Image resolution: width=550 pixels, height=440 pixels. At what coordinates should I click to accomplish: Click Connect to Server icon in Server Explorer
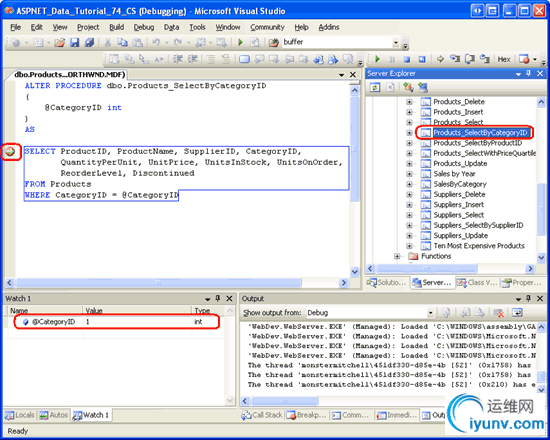tap(423, 87)
